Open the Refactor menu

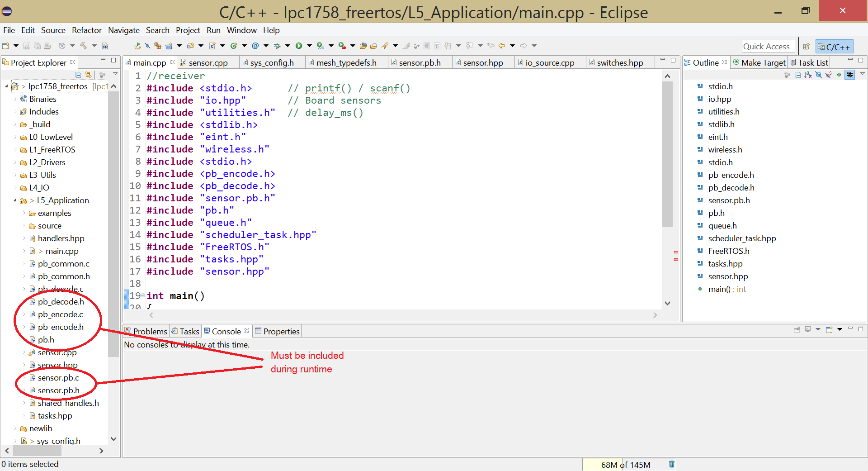point(87,30)
